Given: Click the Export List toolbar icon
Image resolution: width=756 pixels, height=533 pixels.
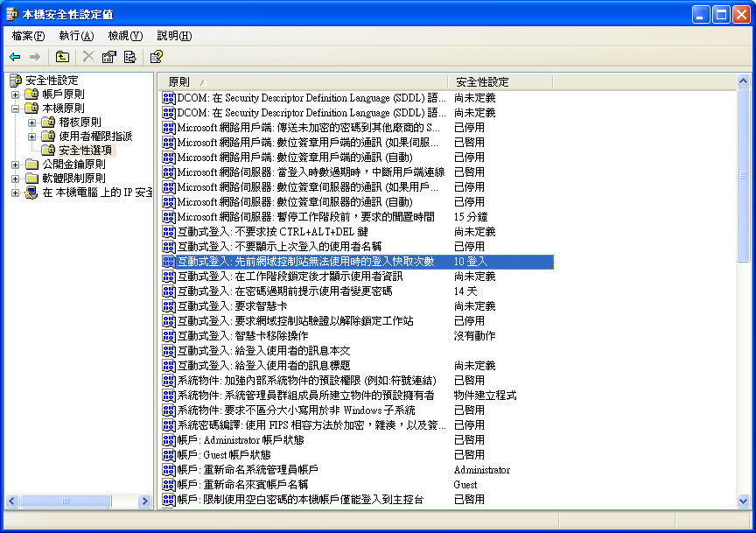Looking at the screenshot, I should [x=129, y=57].
